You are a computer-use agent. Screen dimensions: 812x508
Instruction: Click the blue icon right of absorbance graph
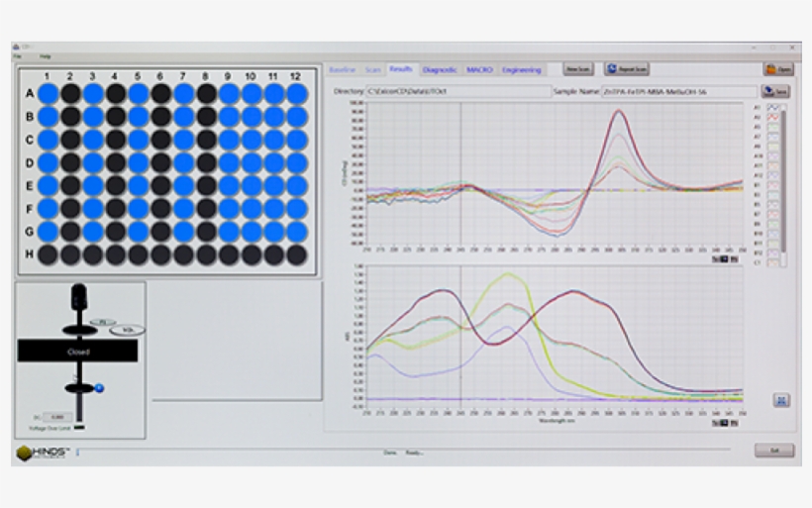tap(781, 400)
